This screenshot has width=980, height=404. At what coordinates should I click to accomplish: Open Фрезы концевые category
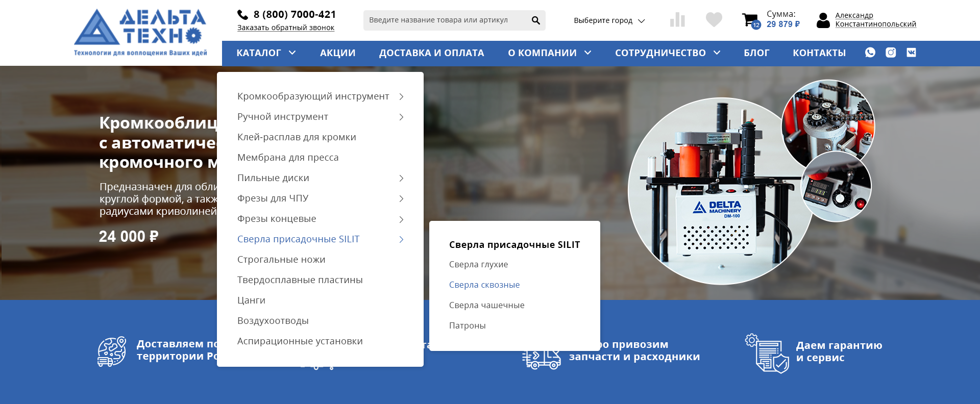click(277, 219)
